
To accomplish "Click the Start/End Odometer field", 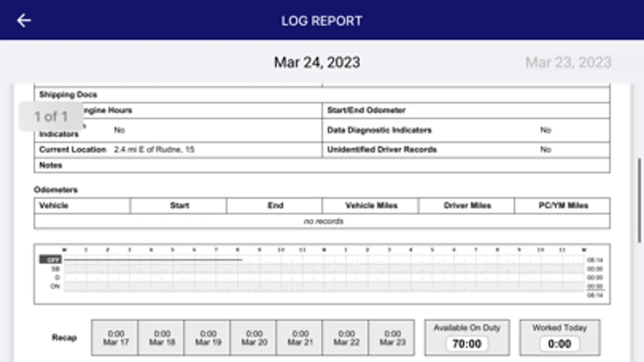I will (x=466, y=110).
